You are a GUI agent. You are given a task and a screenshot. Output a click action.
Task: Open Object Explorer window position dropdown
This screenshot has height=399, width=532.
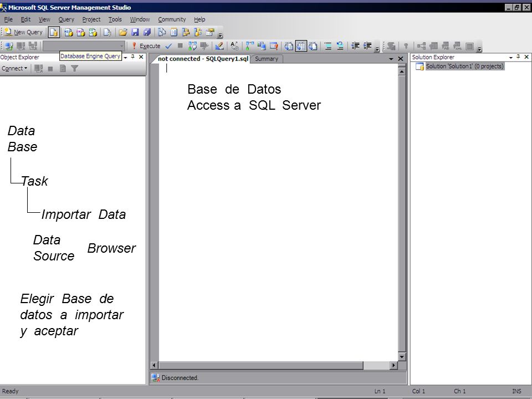click(x=126, y=57)
